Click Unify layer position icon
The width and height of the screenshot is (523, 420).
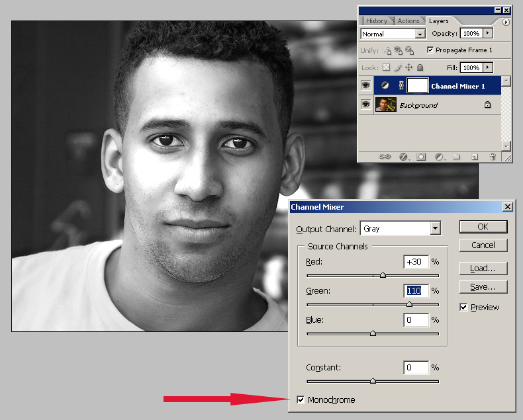pos(387,51)
